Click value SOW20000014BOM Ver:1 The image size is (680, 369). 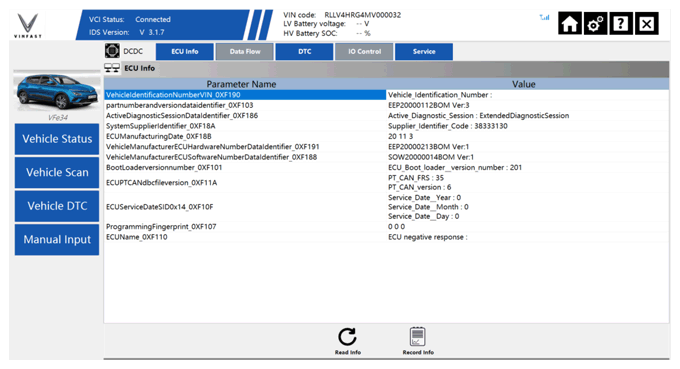coord(431,157)
